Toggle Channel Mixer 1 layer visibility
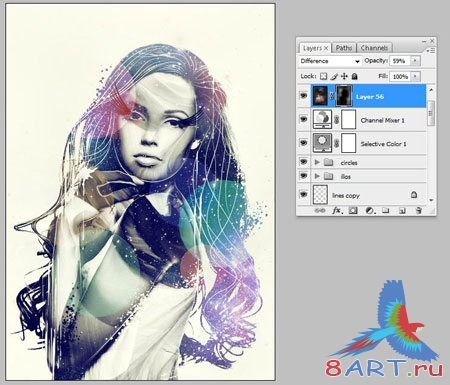 pyautogui.click(x=303, y=119)
